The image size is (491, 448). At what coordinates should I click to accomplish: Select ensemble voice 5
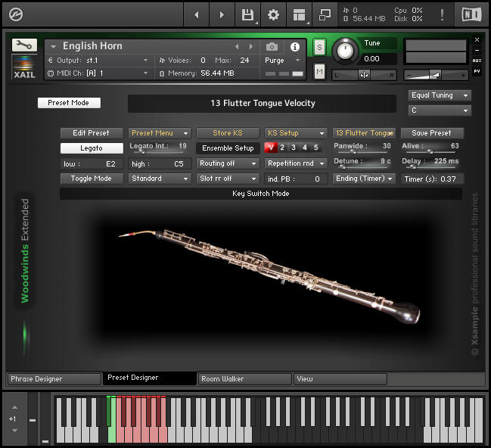316,148
